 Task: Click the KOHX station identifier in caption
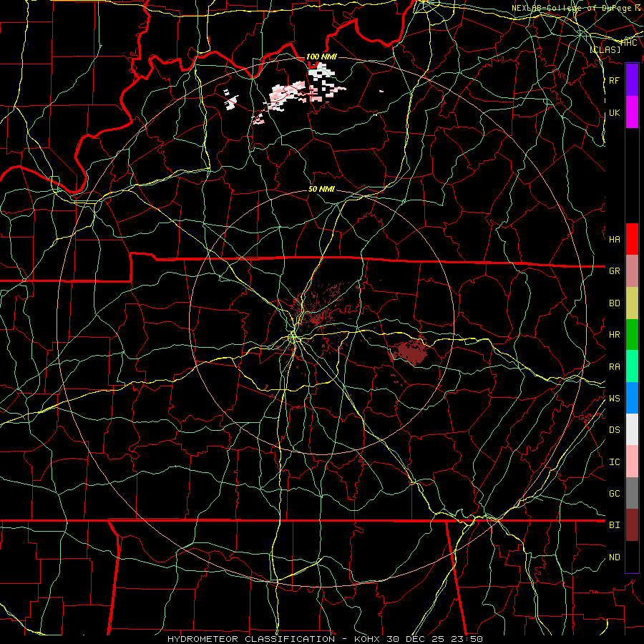click(x=369, y=639)
